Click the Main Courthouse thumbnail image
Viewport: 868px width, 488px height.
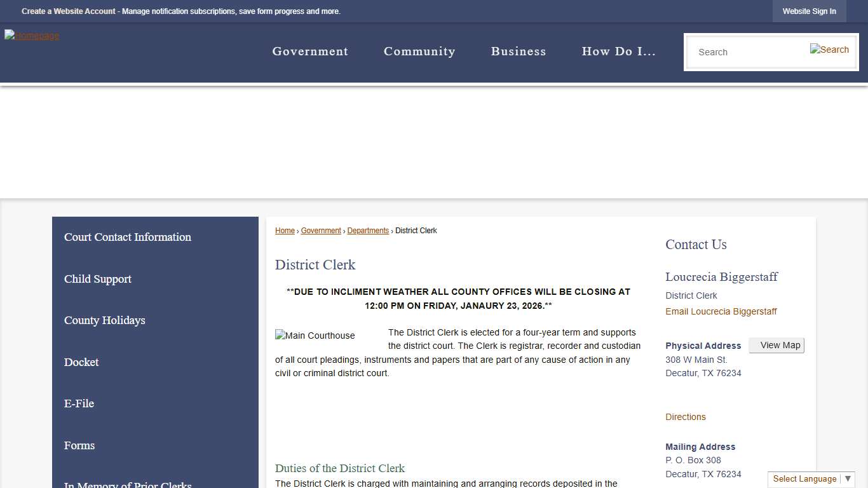click(315, 335)
